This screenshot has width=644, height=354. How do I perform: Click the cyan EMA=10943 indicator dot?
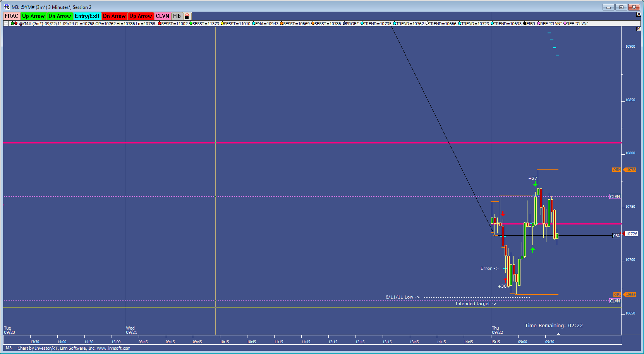pyautogui.click(x=254, y=24)
